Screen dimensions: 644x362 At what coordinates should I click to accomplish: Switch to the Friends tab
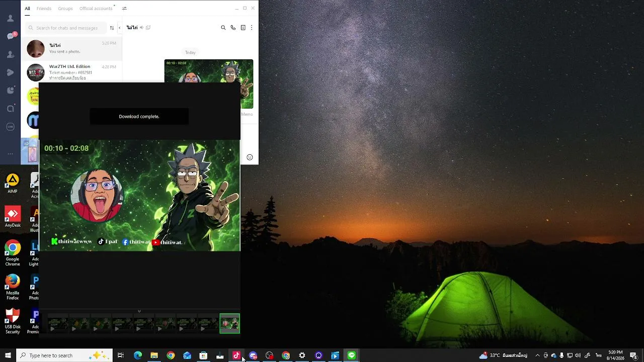(x=44, y=9)
